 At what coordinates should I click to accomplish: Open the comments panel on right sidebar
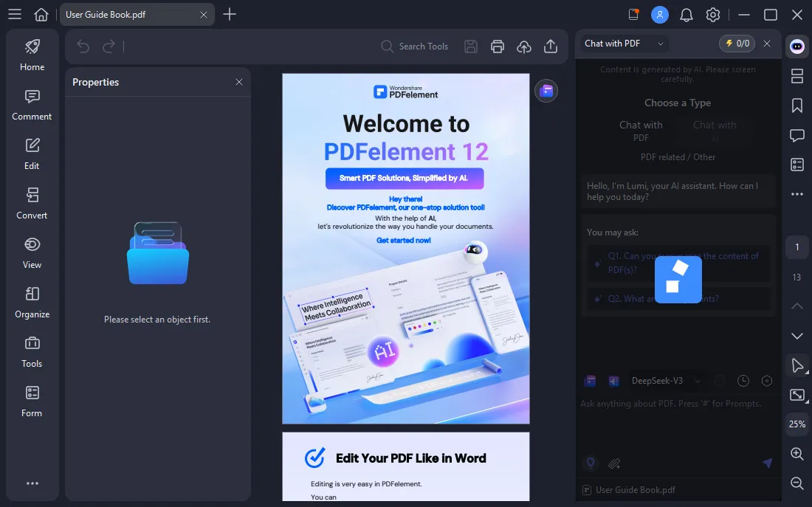pyautogui.click(x=797, y=136)
